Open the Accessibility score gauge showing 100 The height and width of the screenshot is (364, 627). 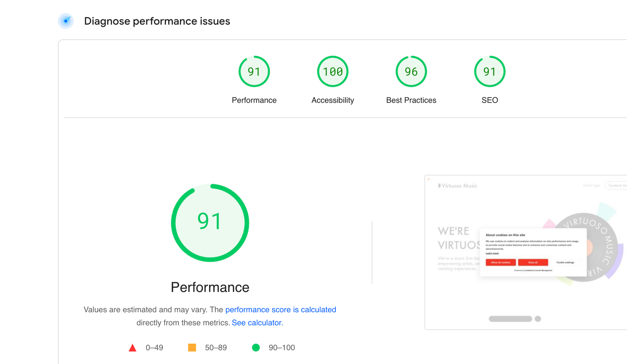coord(333,72)
